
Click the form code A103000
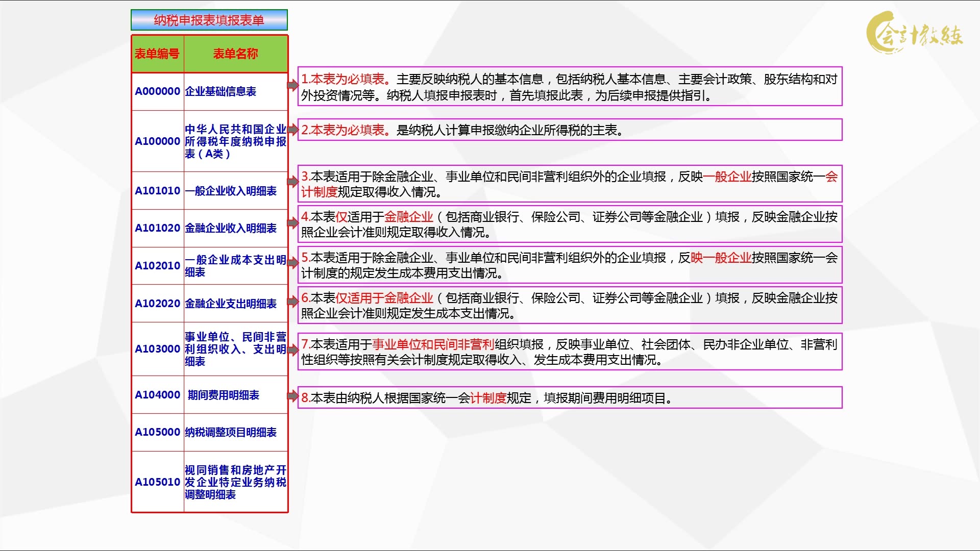157,349
